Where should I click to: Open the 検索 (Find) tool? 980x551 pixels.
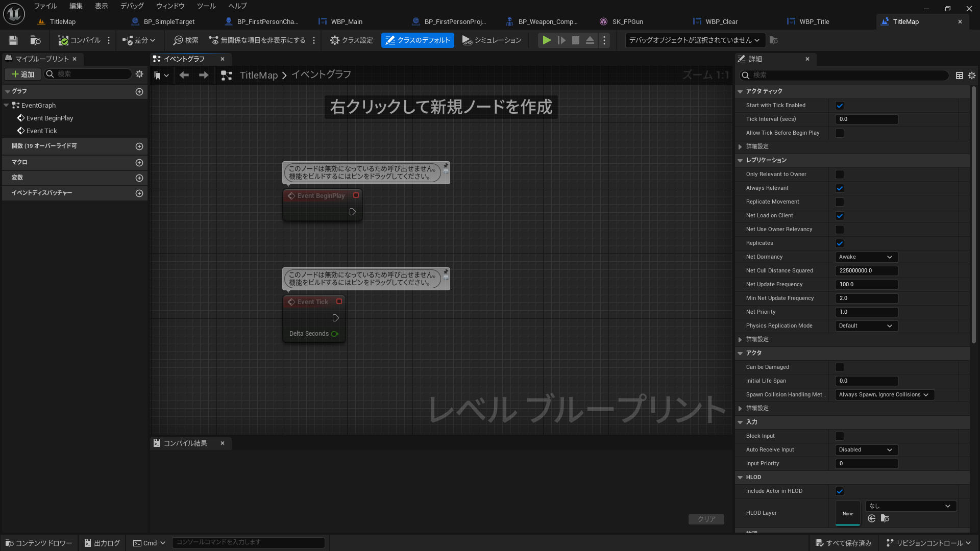point(186,40)
